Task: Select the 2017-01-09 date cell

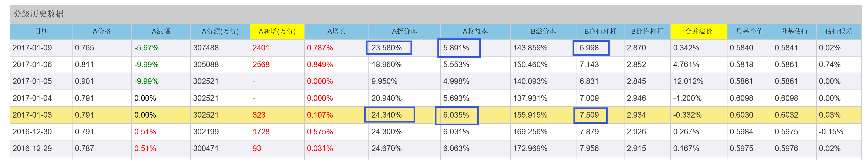Action: (x=32, y=48)
